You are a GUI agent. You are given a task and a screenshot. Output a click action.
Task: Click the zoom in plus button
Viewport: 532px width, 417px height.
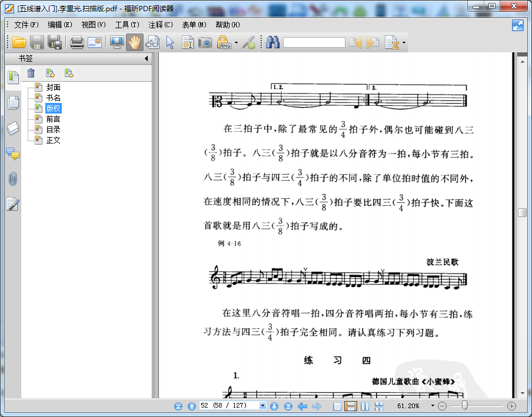[x=511, y=406]
